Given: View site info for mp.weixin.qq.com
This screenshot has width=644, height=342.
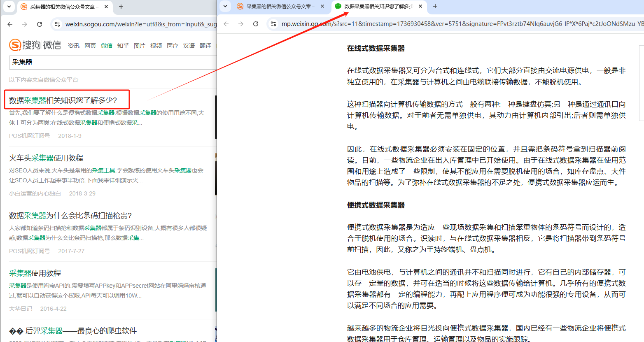Looking at the screenshot, I should click(273, 24).
